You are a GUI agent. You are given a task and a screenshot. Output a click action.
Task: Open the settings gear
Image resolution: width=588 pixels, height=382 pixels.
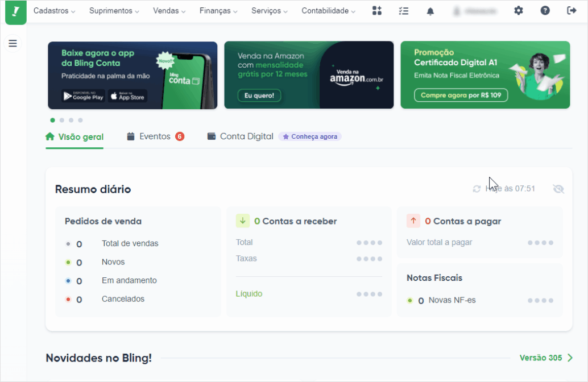[x=519, y=10]
